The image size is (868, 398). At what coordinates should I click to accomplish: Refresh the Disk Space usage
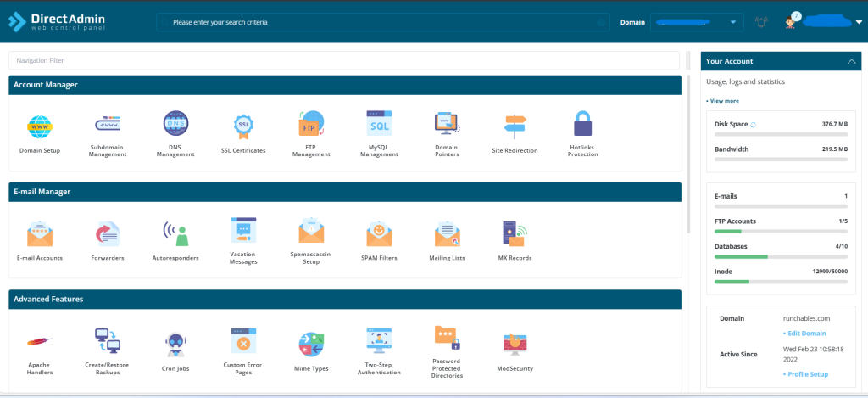pos(754,125)
